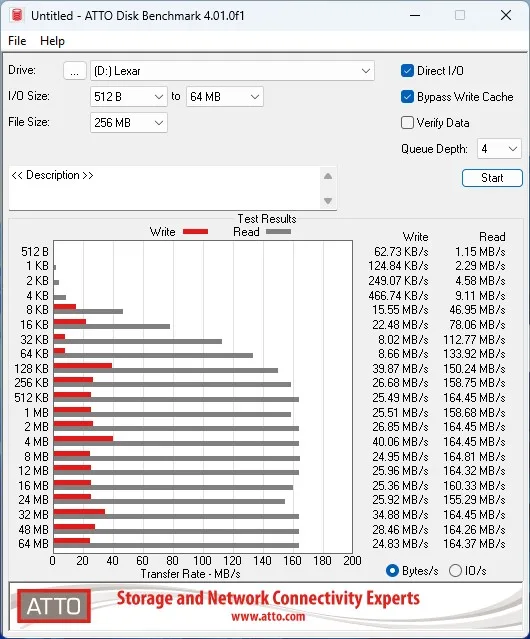Screen dimensions: 530x639
Task: Click the 1 MB row label in chart
Action: [36, 413]
